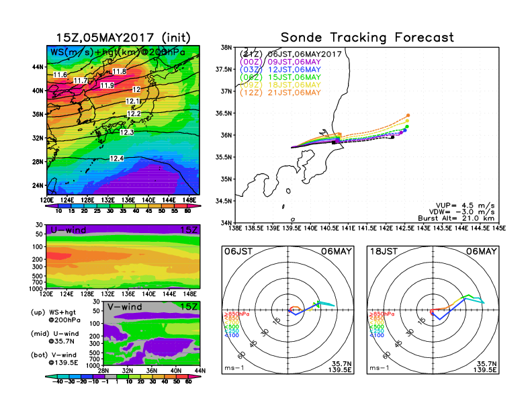Click the 12.4 contour label on the map
The image size is (532, 411).
[116, 158]
